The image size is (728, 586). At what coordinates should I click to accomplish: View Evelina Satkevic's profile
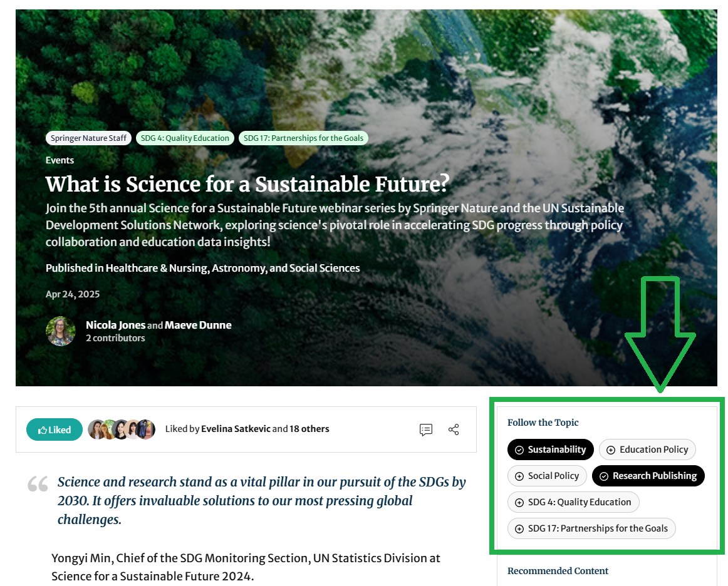tap(236, 429)
